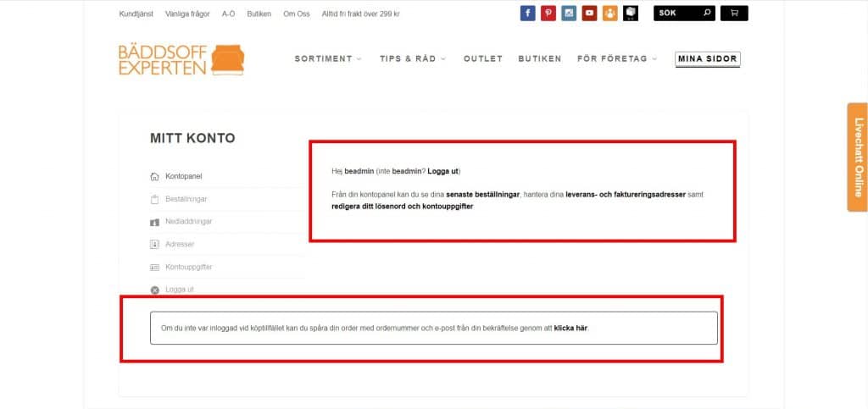The width and height of the screenshot is (868, 409).
Task: Click the address book icon beside Adresser
Action: pyautogui.click(x=155, y=244)
